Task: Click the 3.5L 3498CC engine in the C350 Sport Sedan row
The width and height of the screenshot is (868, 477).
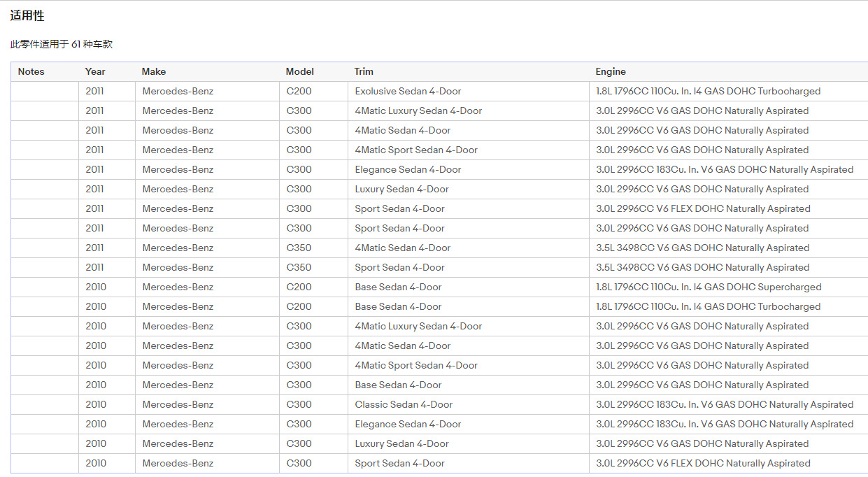Action: tap(702, 267)
